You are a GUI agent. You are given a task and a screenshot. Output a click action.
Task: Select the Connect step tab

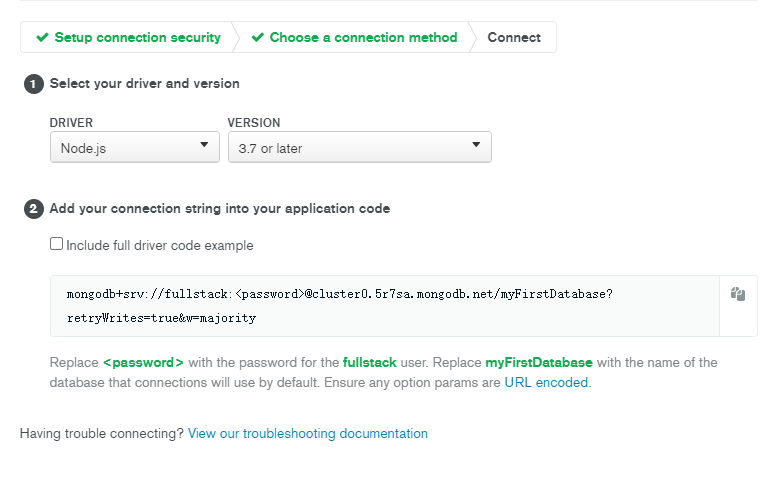(x=514, y=37)
